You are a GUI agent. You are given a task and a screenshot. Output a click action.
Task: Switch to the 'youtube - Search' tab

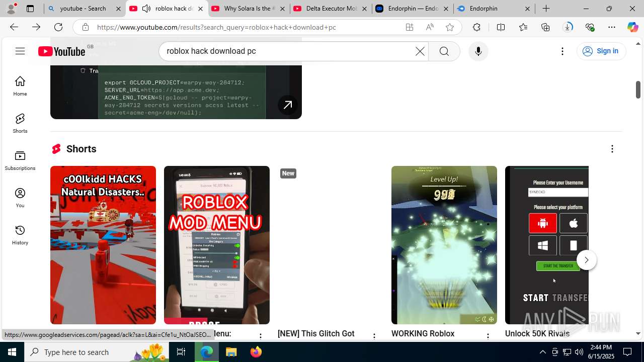(x=85, y=9)
